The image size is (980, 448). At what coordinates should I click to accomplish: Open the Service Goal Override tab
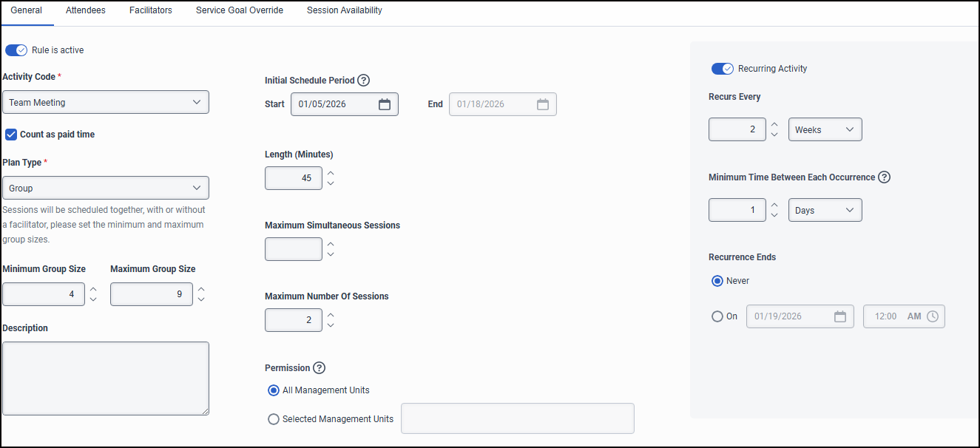pyautogui.click(x=240, y=11)
